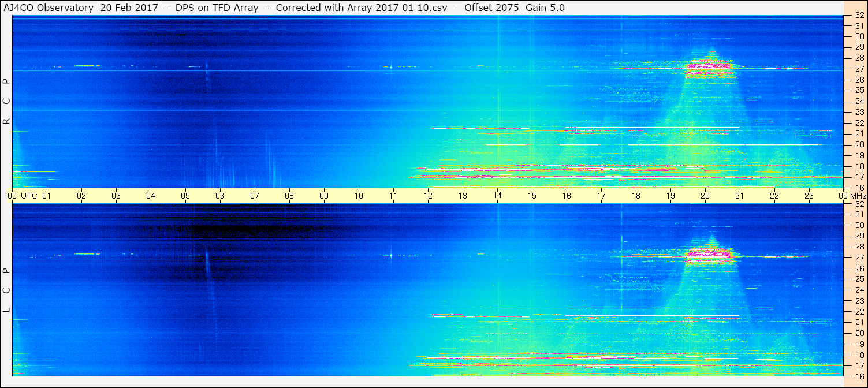Select the 'Offset 2075' header value
Viewport: 868px width, 388px height.
490,8
